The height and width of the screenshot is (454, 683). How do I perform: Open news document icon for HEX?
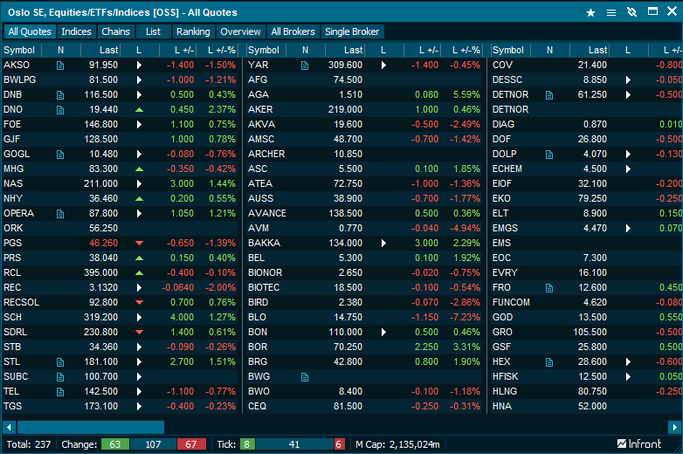(549, 362)
